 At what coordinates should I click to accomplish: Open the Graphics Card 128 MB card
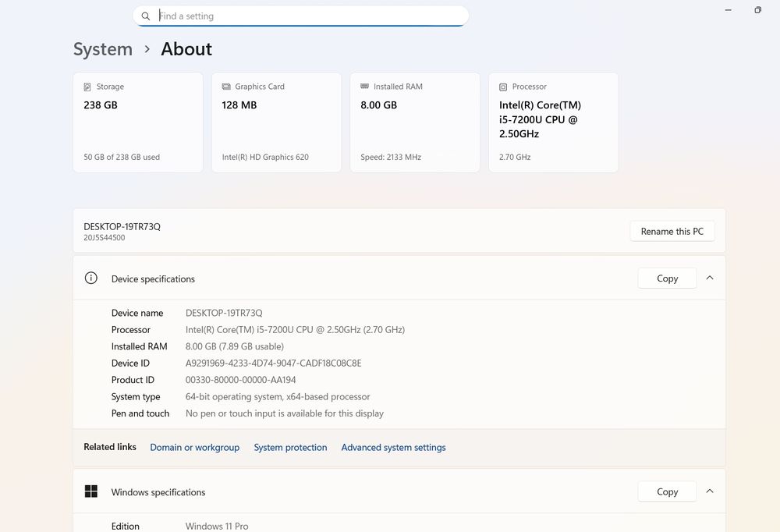[277, 122]
